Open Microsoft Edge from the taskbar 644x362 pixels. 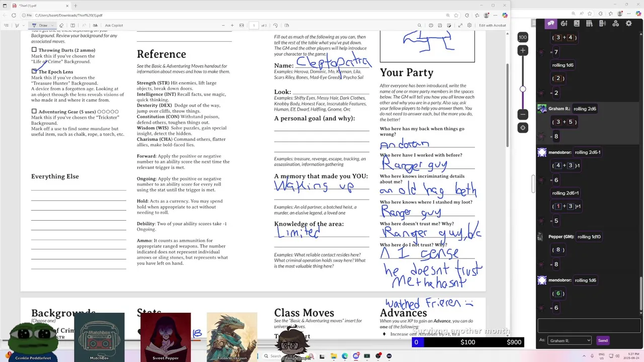click(x=345, y=356)
